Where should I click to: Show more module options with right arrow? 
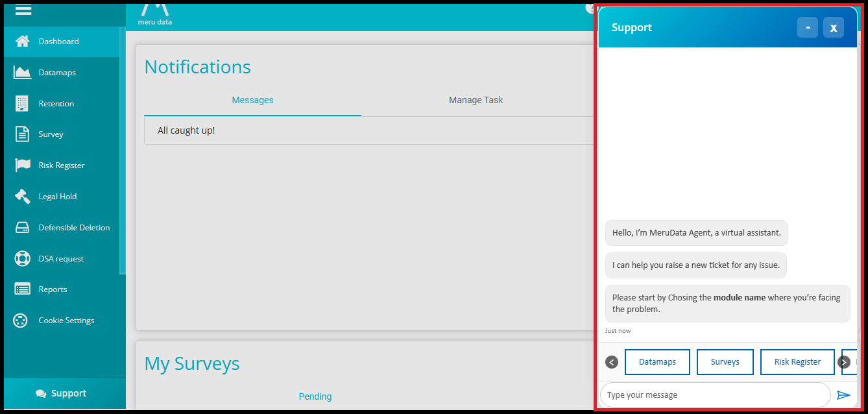[844, 362]
